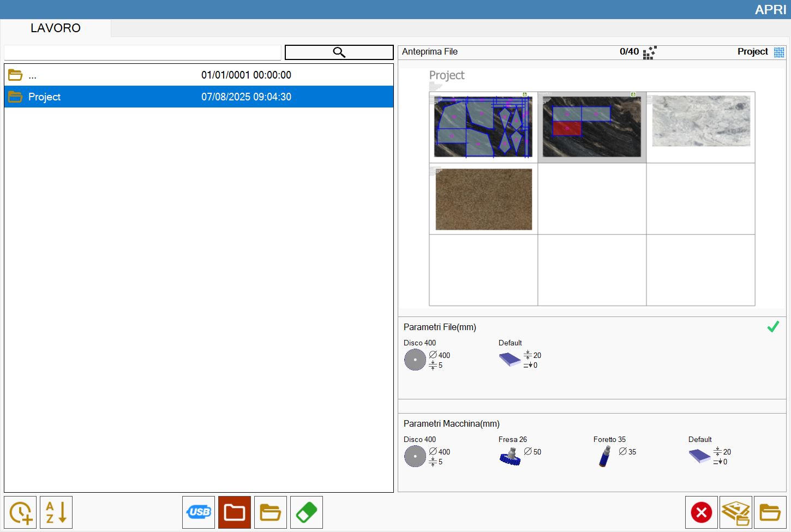Select first slab thumbnail with blue shapes
The image size is (791, 532).
pyautogui.click(x=483, y=127)
